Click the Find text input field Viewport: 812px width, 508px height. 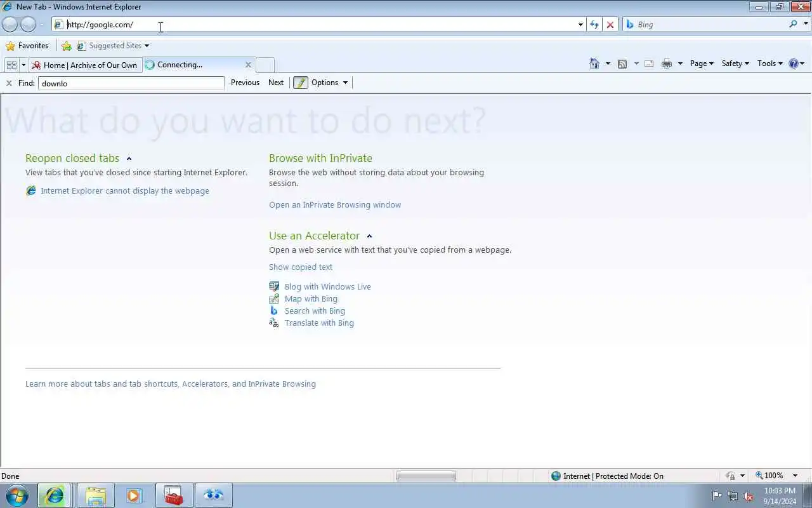coord(131,83)
